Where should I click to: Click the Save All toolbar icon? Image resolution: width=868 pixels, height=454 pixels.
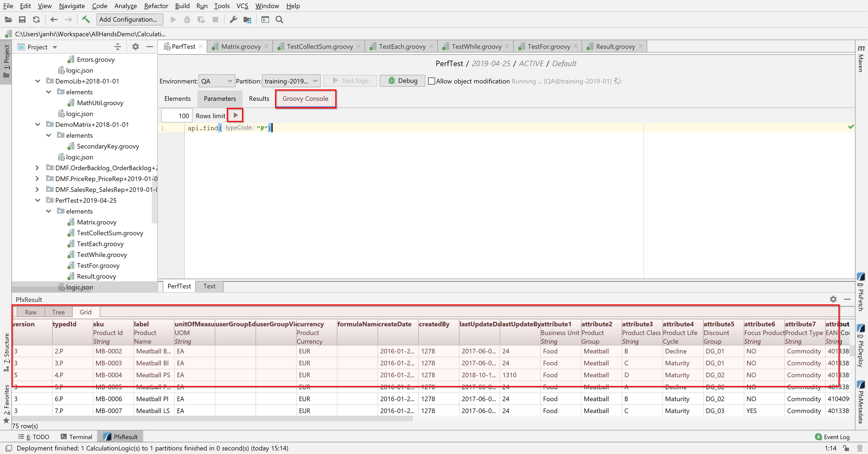pos(22,20)
